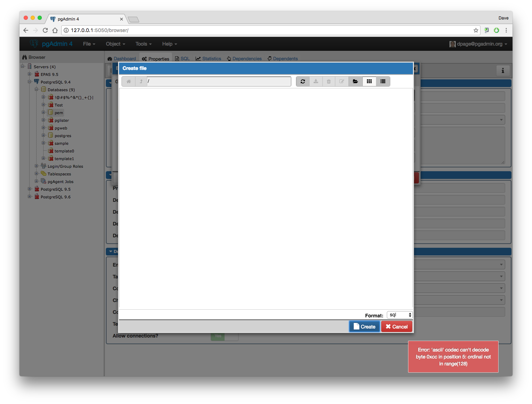
Task: Expand the PostgreSQL 9.5 server node
Action: 30,189
